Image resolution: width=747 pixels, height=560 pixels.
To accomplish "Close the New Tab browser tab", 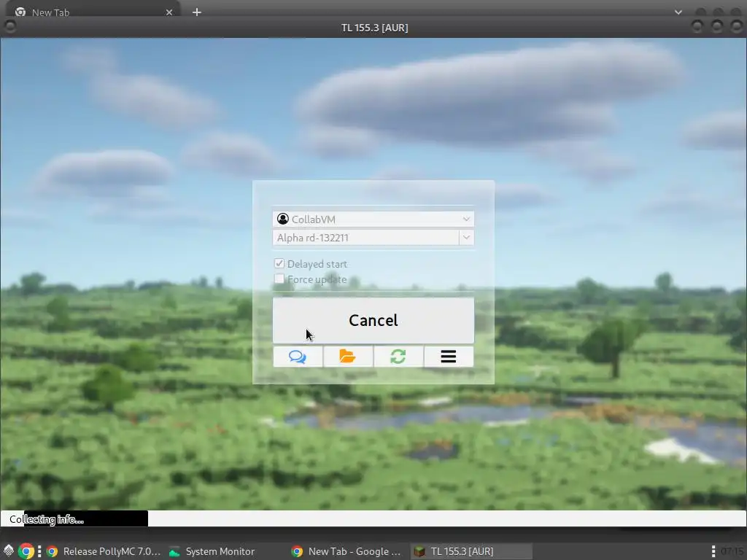I will (169, 12).
